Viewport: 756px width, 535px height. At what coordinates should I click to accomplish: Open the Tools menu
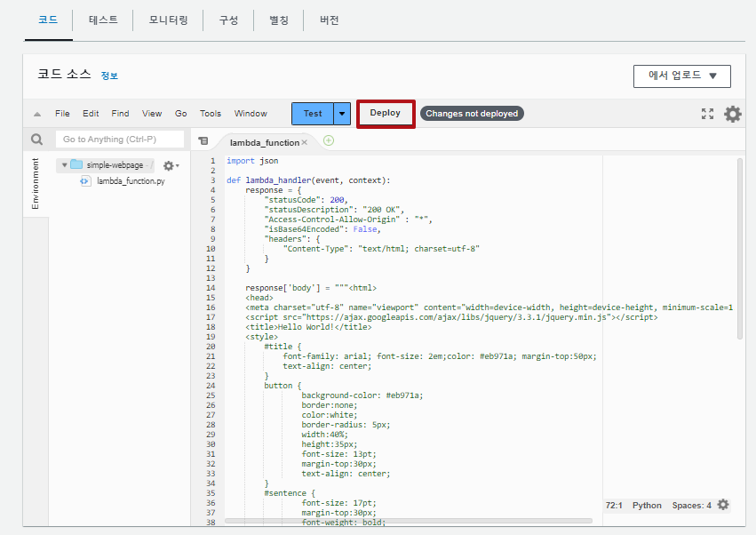(211, 114)
